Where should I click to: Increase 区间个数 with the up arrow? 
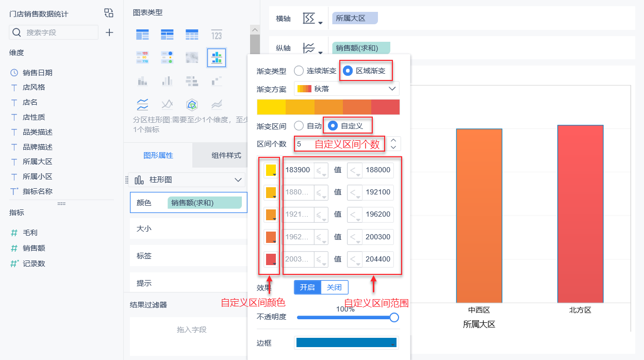click(393, 140)
